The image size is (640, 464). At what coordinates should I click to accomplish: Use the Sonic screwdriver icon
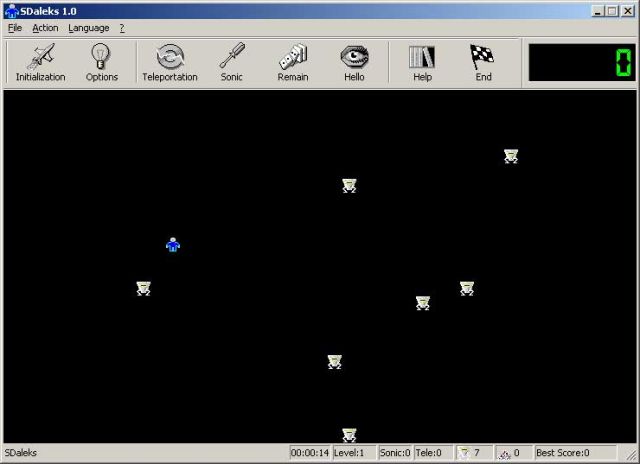232,57
